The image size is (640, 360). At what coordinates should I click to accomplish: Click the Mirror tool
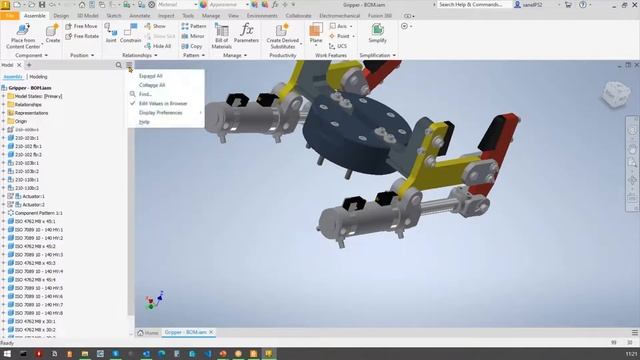(x=193, y=36)
